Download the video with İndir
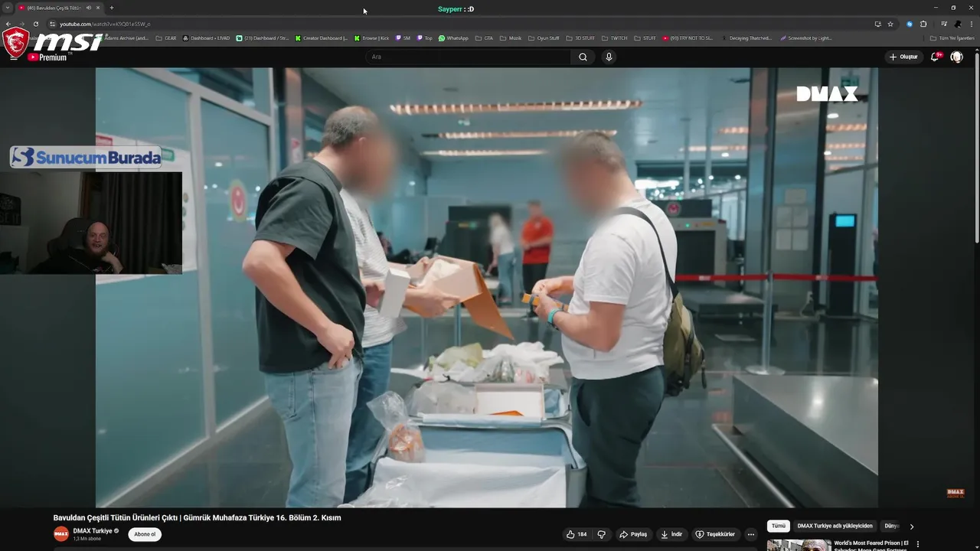The image size is (980, 551). [x=671, y=534]
